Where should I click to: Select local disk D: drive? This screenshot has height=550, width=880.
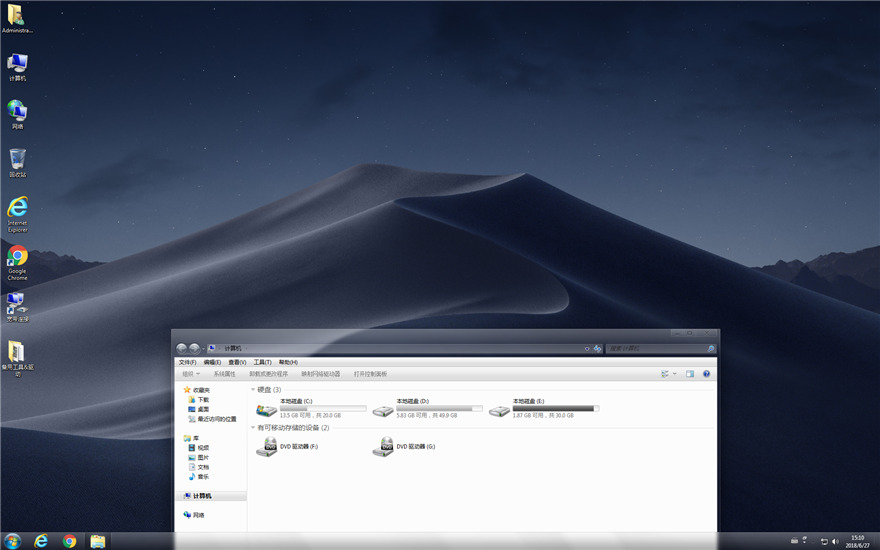pyautogui.click(x=427, y=409)
